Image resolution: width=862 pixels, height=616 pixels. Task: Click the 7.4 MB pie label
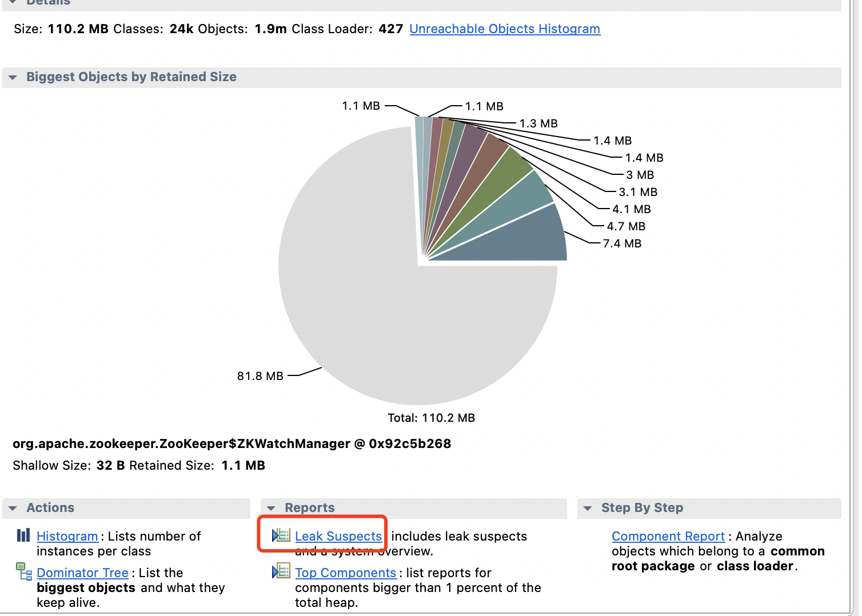click(x=622, y=243)
